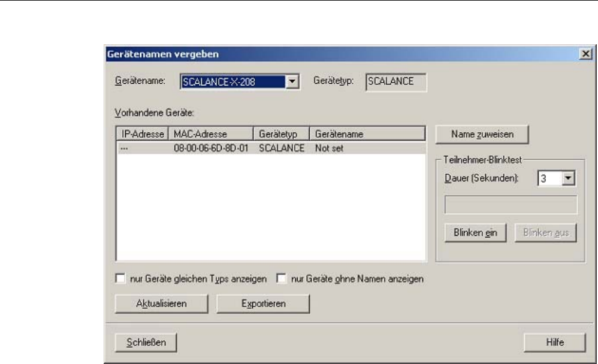The image size is (598, 364).
Task: Click the SCALANCE device type cell
Action: [282, 148]
